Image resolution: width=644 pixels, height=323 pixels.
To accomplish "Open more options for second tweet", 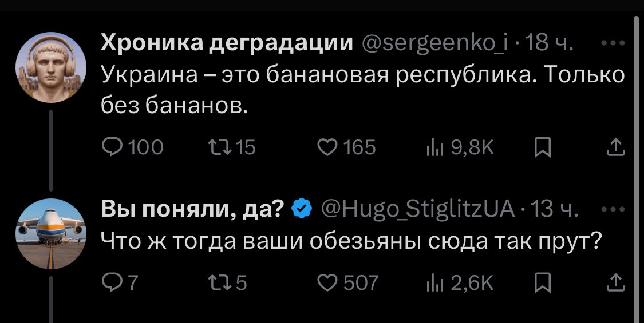I will (x=616, y=210).
